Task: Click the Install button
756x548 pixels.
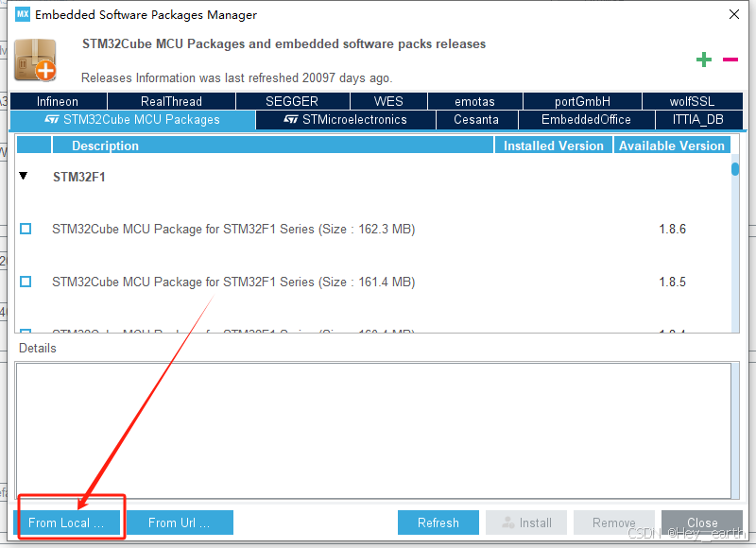Action: tap(526, 522)
